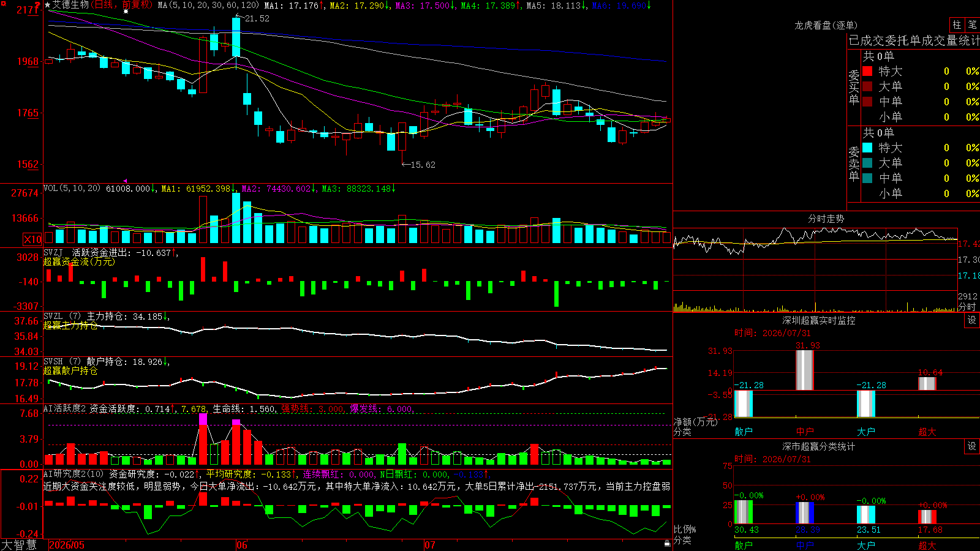Image resolution: width=980 pixels, height=551 pixels.
Task: Click the 艾德生物 stock name
Action: click(70, 5)
